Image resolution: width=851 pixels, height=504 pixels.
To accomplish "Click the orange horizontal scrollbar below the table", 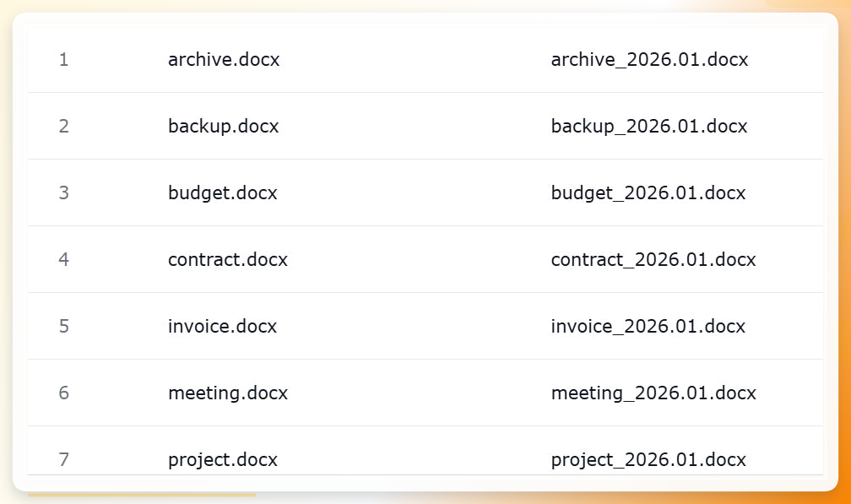I will coord(142,495).
